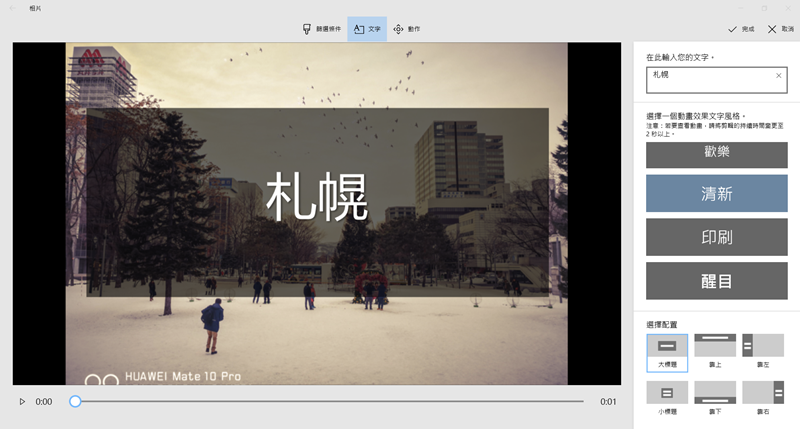Click the seek bar handle at 0:00
Viewport: 800px width, 429px height.
pos(75,401)
